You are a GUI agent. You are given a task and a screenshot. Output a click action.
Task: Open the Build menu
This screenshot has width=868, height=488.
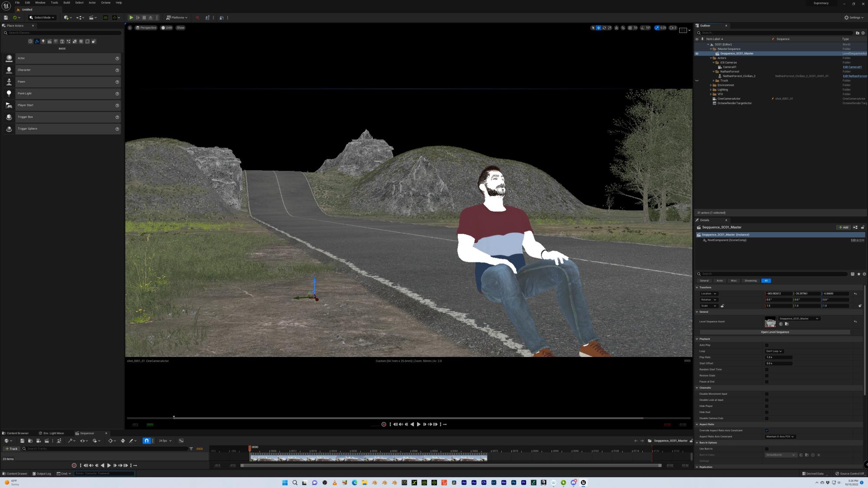66,3
